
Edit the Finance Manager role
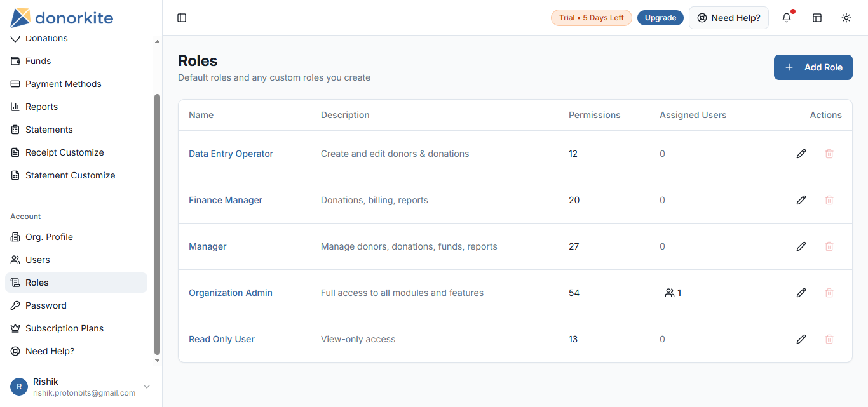click(x=801, y=200)
